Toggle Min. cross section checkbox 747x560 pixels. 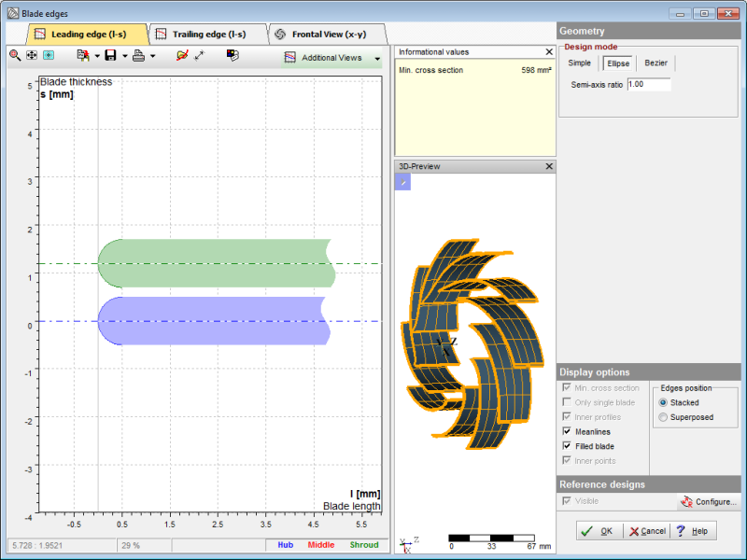click(x=567, y=387)
